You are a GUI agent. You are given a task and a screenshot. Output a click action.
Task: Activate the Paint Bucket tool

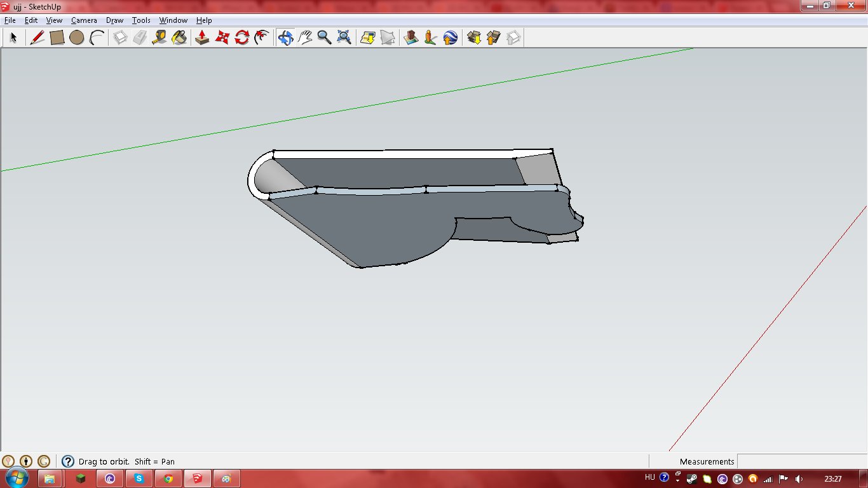179,37
